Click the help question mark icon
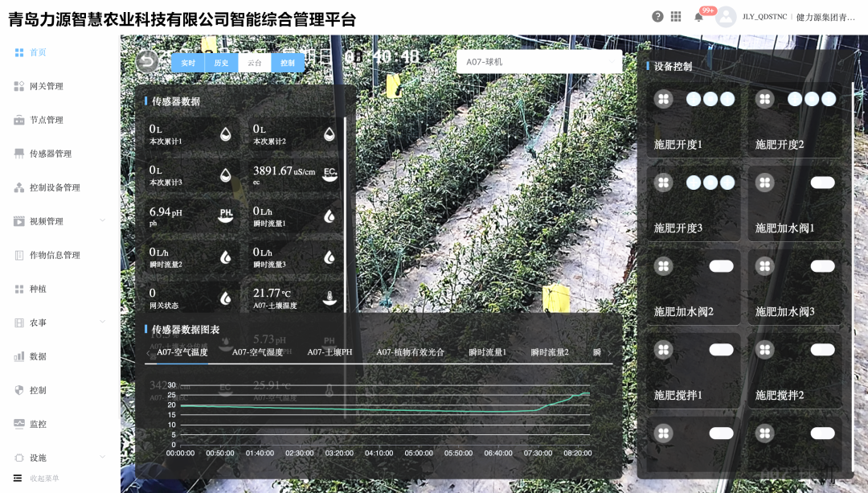 click(x=657, y=15)
